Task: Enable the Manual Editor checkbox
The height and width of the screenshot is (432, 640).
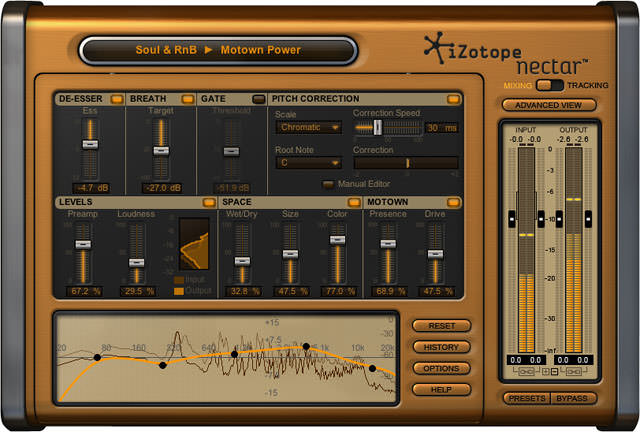Action: coord(328,185)
